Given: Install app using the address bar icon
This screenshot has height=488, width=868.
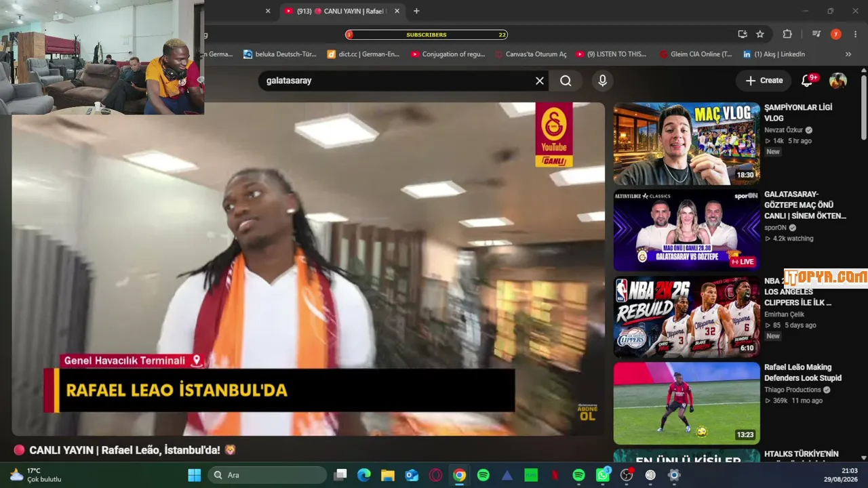Looking at the screenshot, I should 743,35.
